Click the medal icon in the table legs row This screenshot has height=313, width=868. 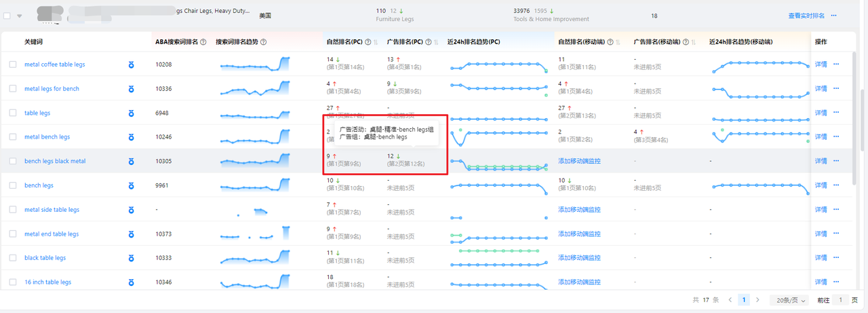tap(132, 113)
